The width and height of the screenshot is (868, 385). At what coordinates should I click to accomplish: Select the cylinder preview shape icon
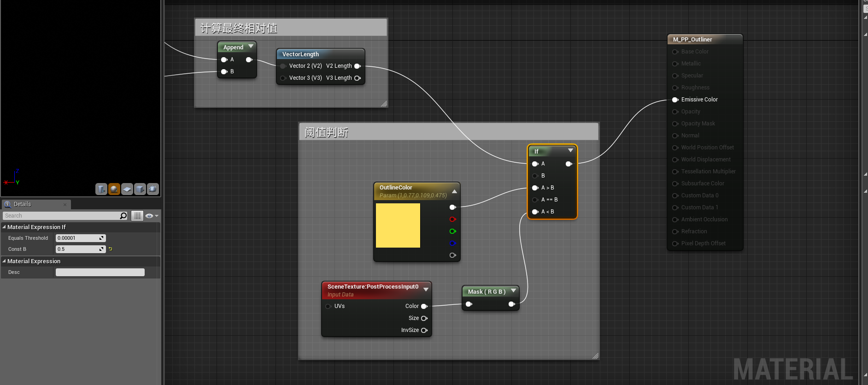pyautogui.click(x=101, y=189)
